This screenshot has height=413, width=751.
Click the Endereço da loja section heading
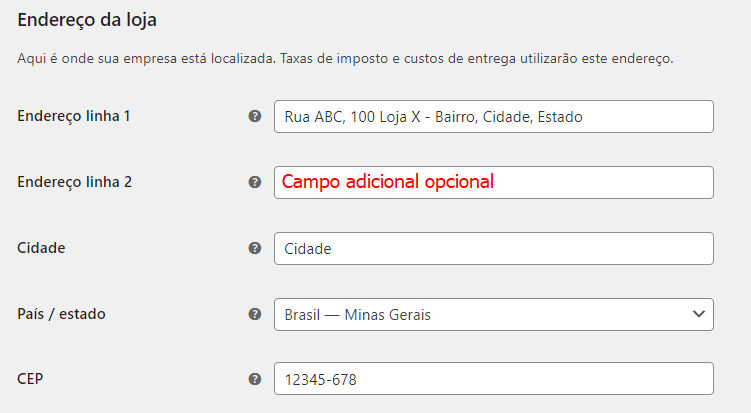coord(87,20)
